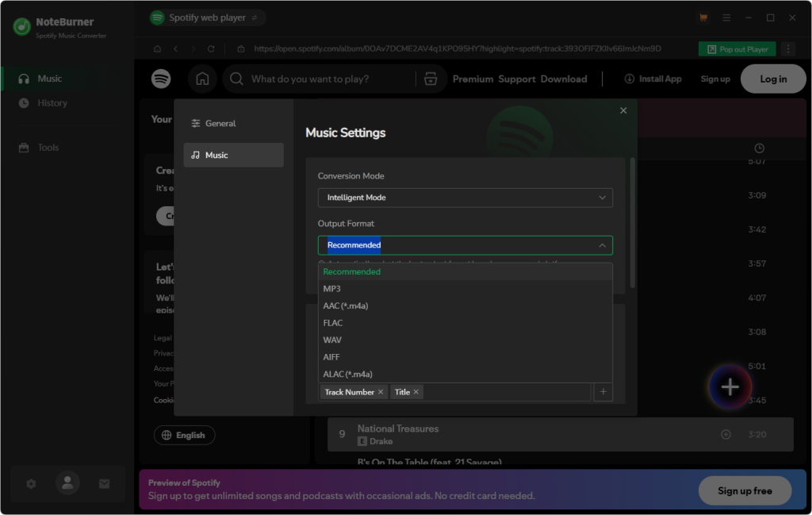Click the Log in button

773,79
